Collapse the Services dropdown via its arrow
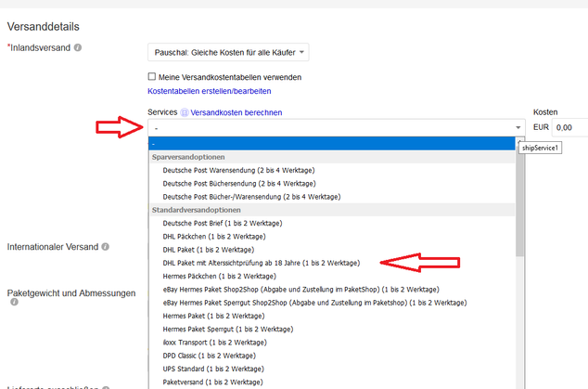Viewport: 588px width, 389px height. [518, 127]
